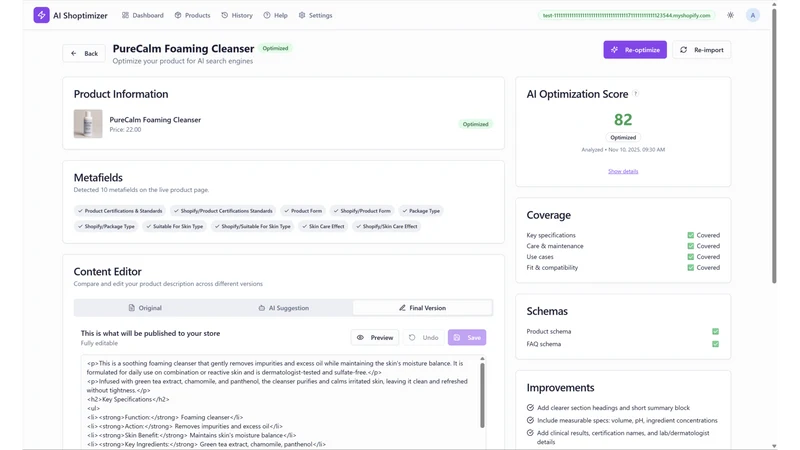The image size is (800, 450).
Task: Toggle the FAQ schema checkbox
Action: coord(715,344)
